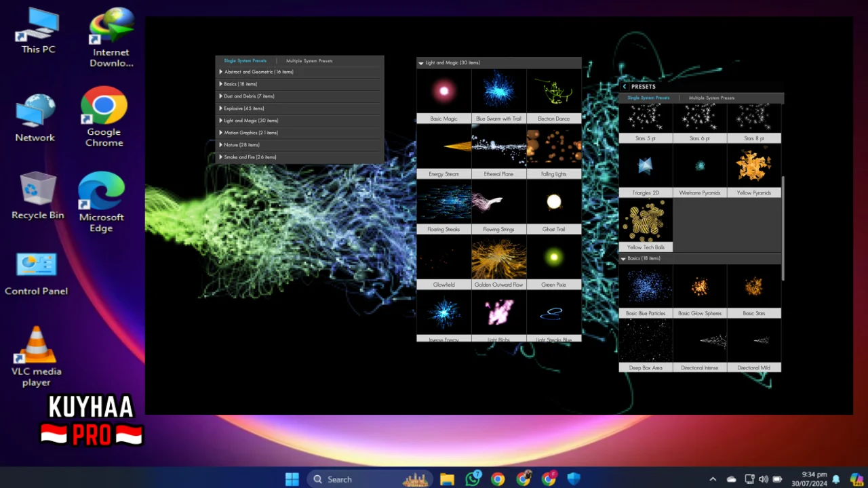Viewport: 868px width, 488px height.
Task: Expand Light and Magic row in category list
Action: 299,121
